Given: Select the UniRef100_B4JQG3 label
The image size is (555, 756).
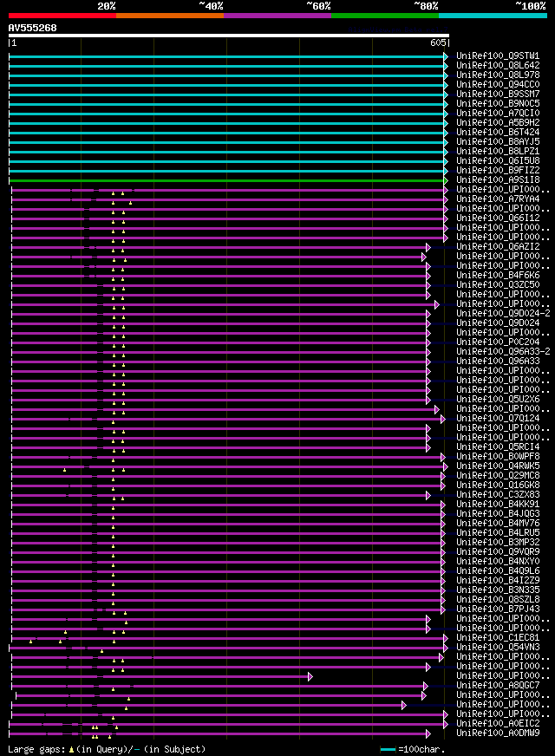Looking at the screenshot, I should click(498, 514).
